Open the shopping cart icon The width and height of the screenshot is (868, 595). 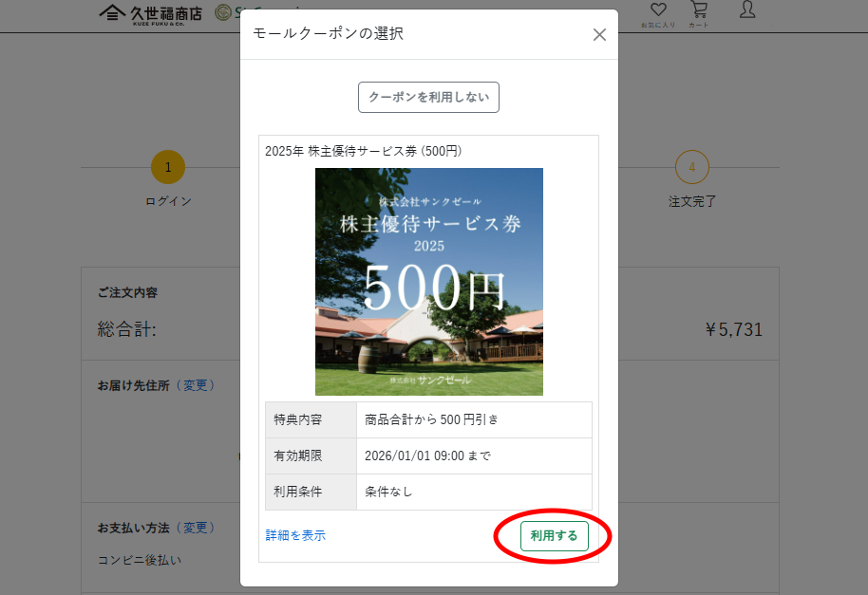(699, 9)
